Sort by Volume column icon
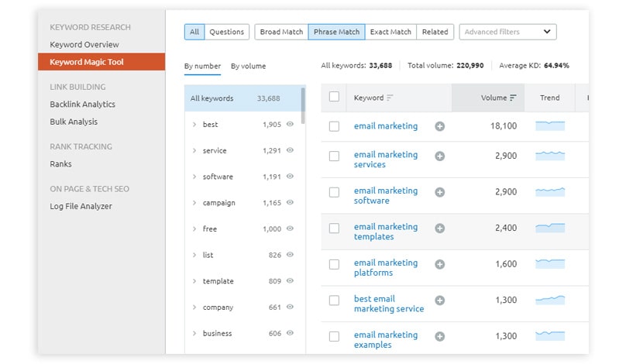 [x=513, y=98]
